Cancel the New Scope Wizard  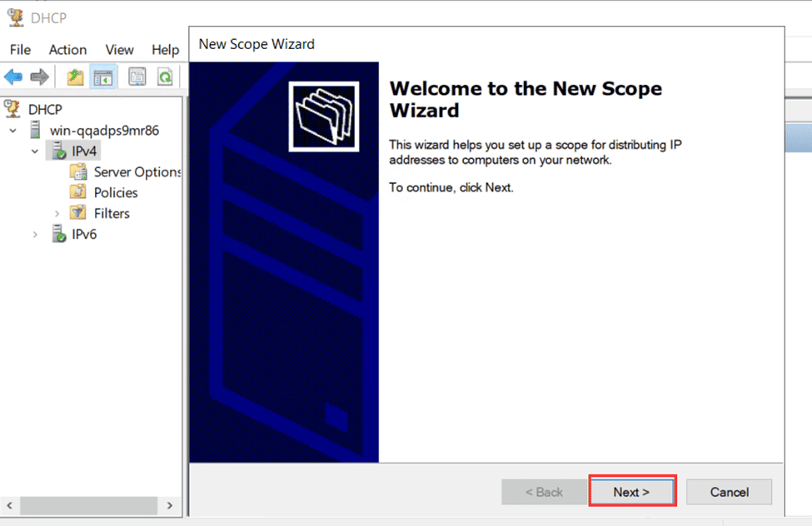pos(729,491)
